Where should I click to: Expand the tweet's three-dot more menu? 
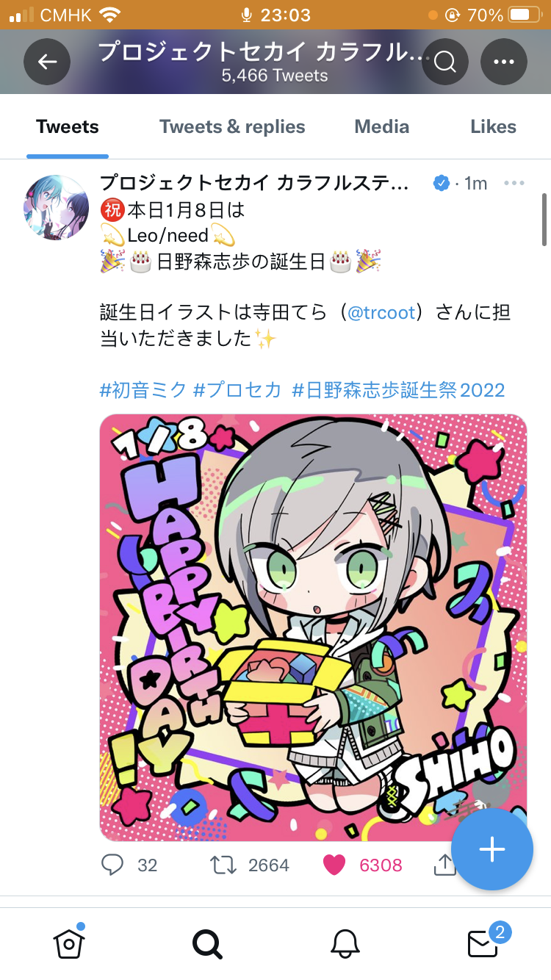(514, 183)
